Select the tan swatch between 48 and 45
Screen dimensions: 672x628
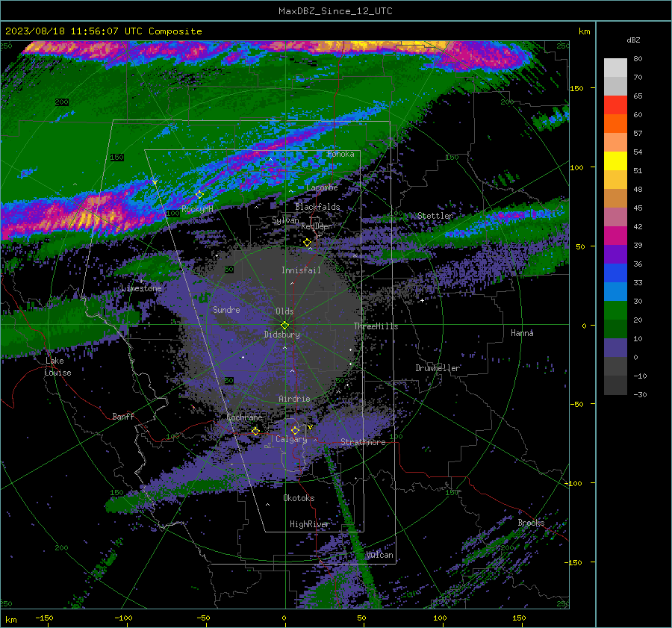[x=615, y=199]
